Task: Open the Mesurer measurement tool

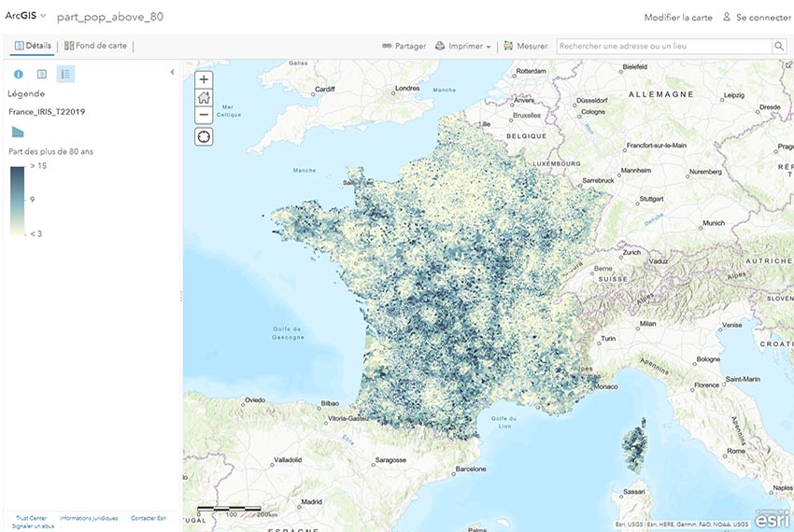Action: [x=526, y=46]
